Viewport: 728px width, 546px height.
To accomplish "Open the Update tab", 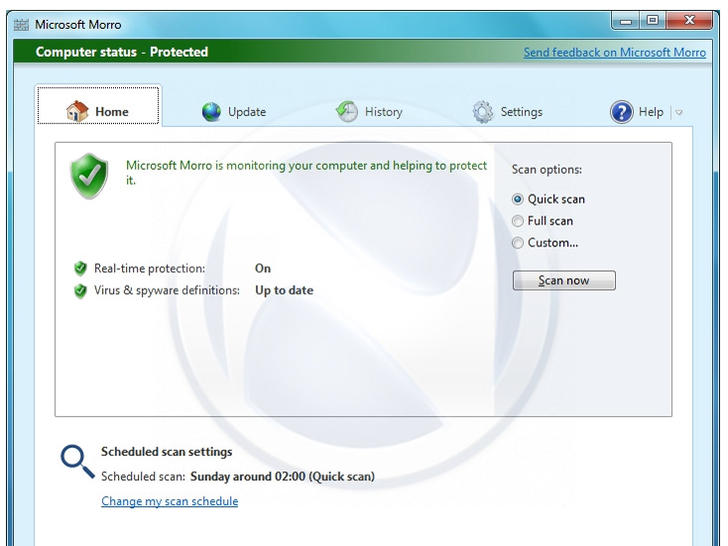I will (234, 112).
